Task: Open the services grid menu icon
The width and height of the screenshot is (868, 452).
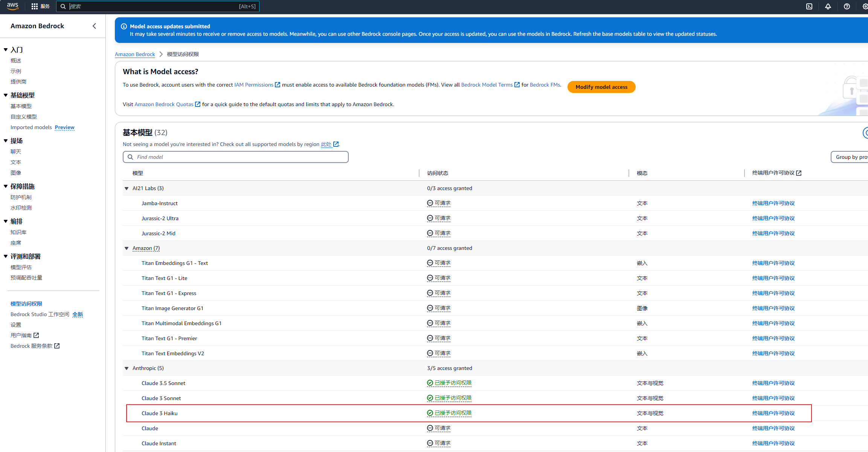Action: (35, 6)
